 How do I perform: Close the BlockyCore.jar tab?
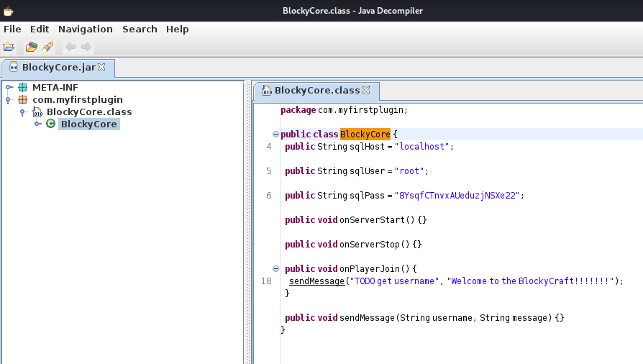coord(101,67)
